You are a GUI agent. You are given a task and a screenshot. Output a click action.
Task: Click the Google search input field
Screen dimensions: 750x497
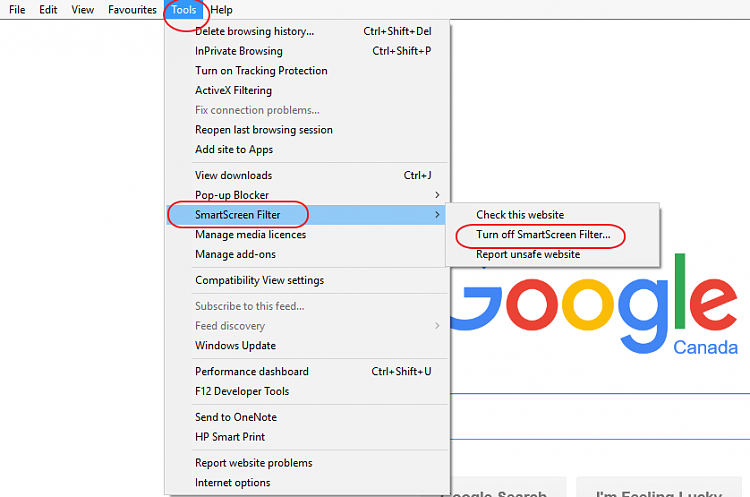pyautogui.click(x=600, y=416)
